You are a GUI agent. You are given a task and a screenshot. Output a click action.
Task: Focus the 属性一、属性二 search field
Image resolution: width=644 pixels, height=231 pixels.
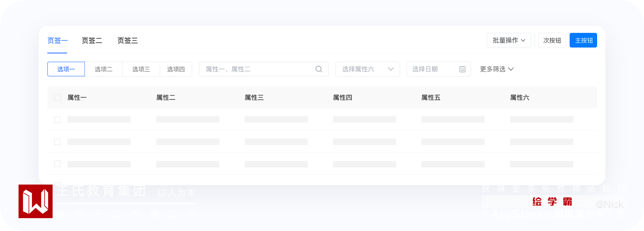264,69
